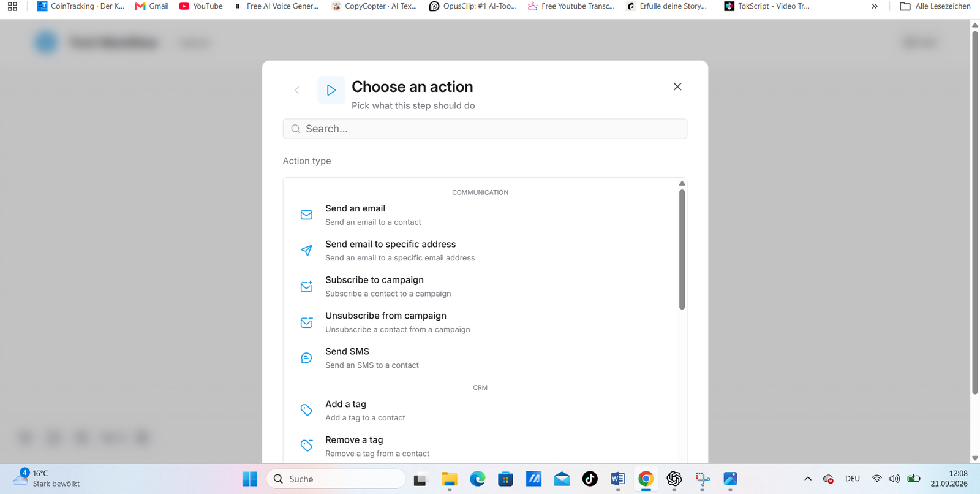Image resolution: width=980 pixels, height=494 pixels.
Task: Open the Free Youtube Transcript bookmark
Action: tap(571, 6)
